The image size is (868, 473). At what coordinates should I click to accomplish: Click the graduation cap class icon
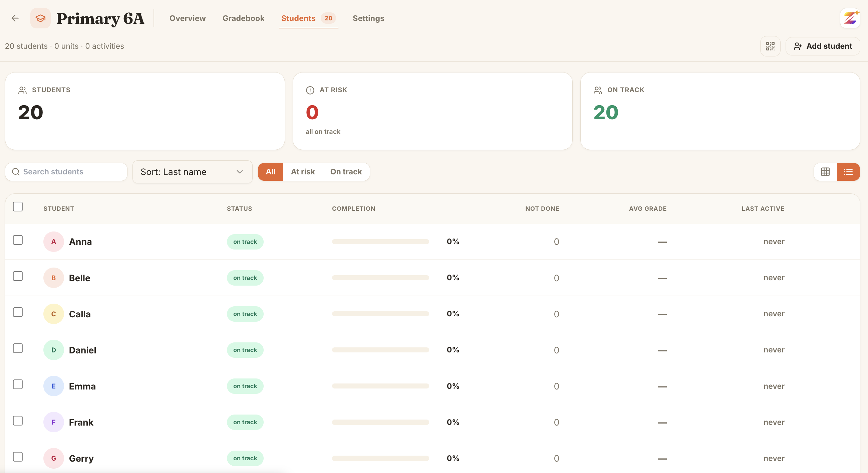click(40, 18)
